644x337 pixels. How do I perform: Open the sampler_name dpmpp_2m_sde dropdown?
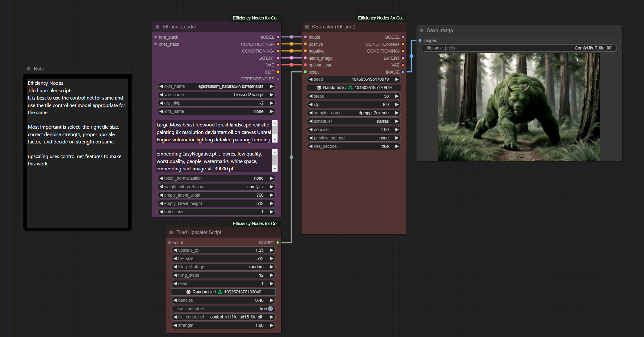click(x=353, y=113)
